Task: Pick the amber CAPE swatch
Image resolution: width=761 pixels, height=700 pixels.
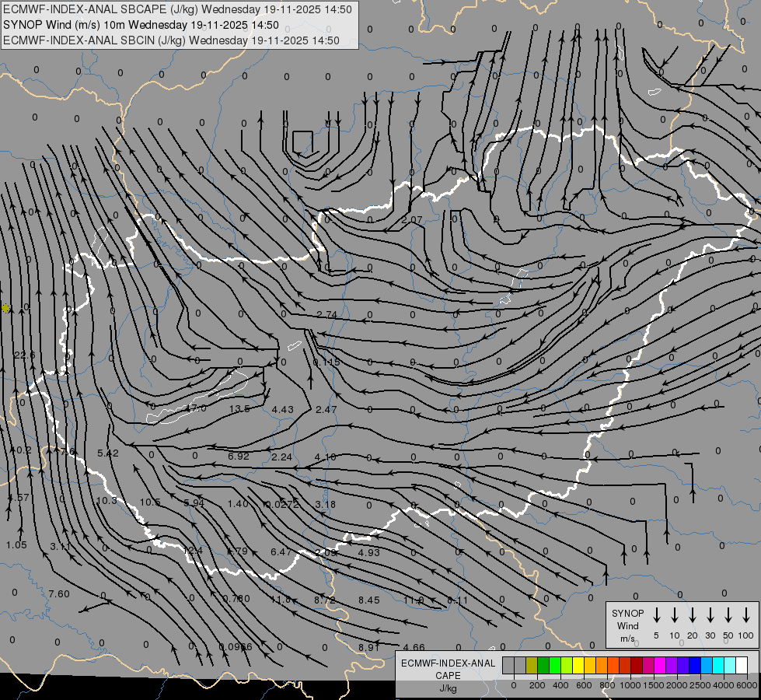Action: [590, 665]
